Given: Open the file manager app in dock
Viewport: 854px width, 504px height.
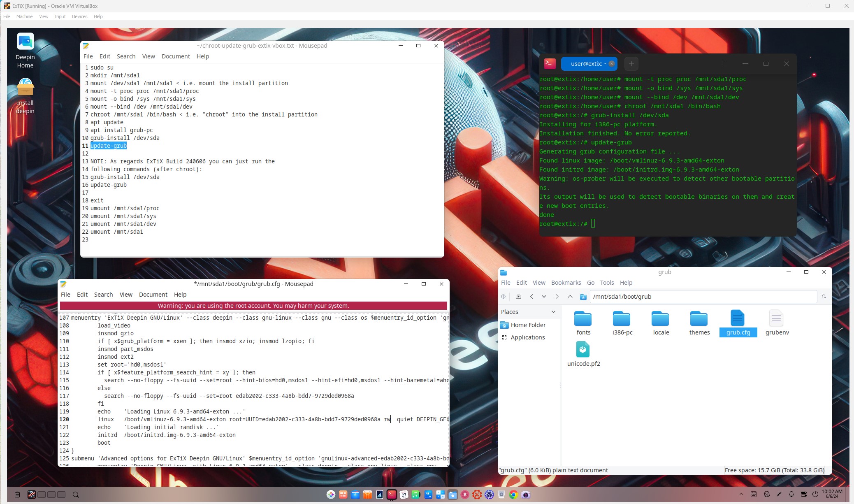Looking at the screenshot, I should tap(453, 495).
